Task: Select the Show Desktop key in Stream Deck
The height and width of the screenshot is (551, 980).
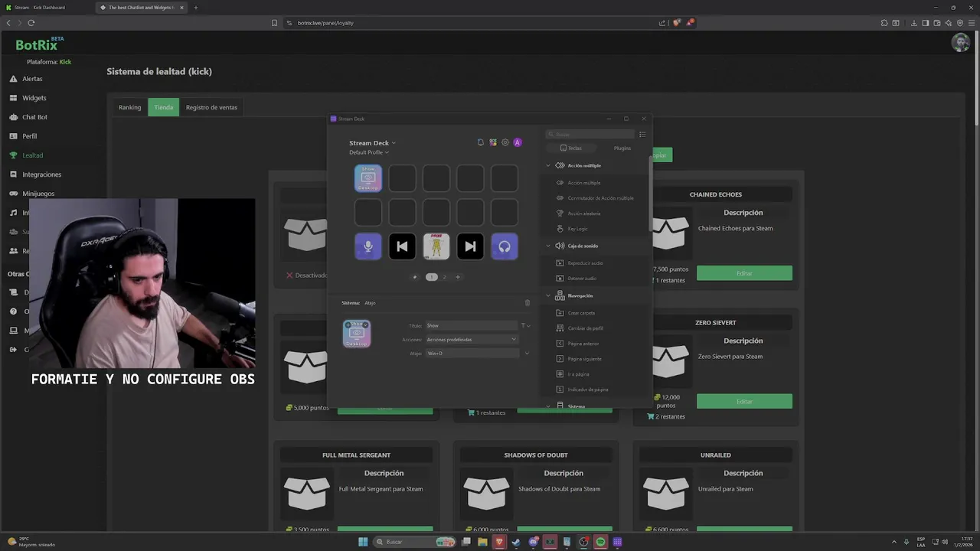Action: [368, 178]
